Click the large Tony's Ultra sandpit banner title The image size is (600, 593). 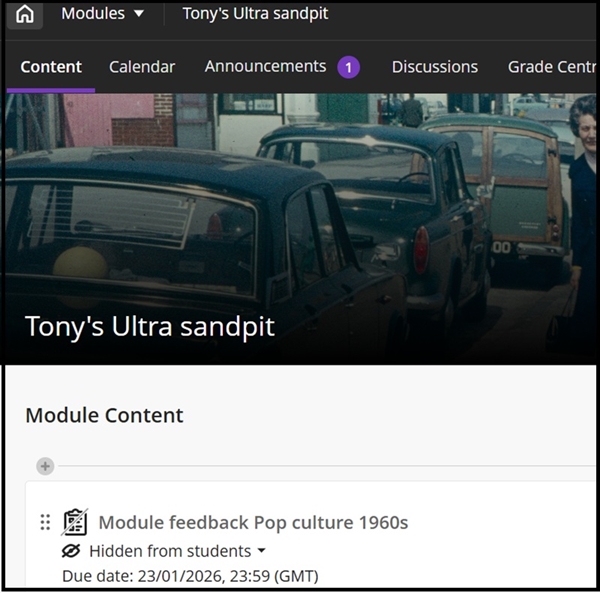[x=150, y=327]
